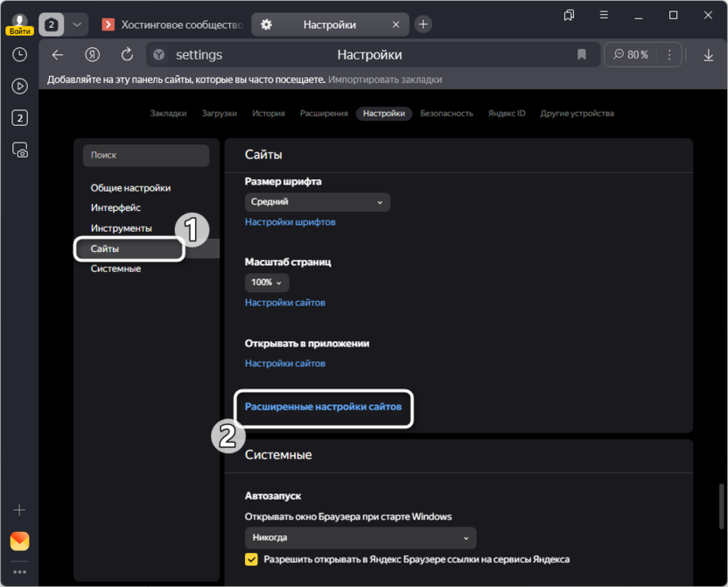Open Yandex home via Я icon
The image size is (728, 587).
92,55
